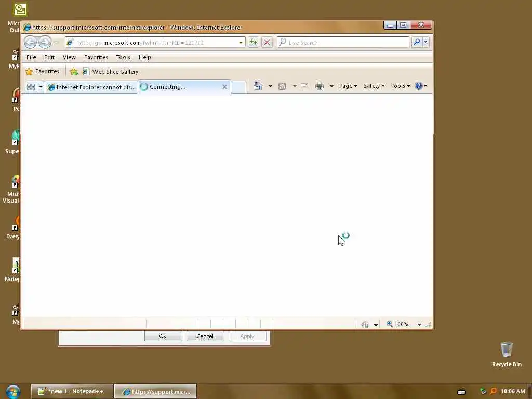Open the Quick Tabs grid icon
This screenshot has width=532, height=399.
click(x=31, y=87)
